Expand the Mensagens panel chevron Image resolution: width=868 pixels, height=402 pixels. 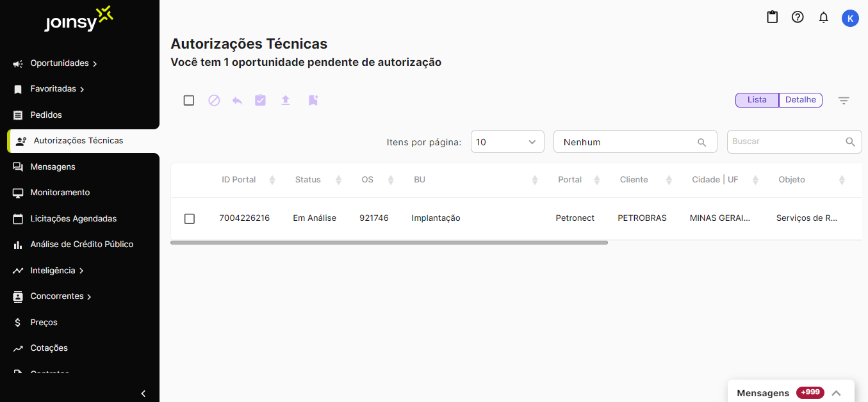836,393
